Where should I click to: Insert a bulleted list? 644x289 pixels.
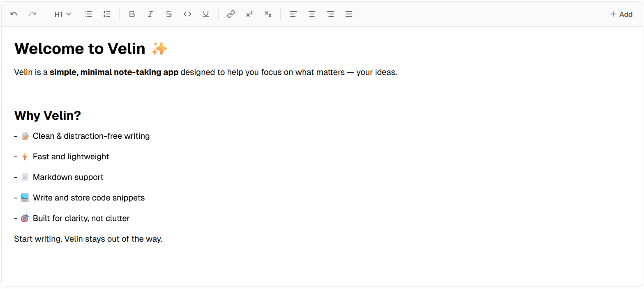88,14
